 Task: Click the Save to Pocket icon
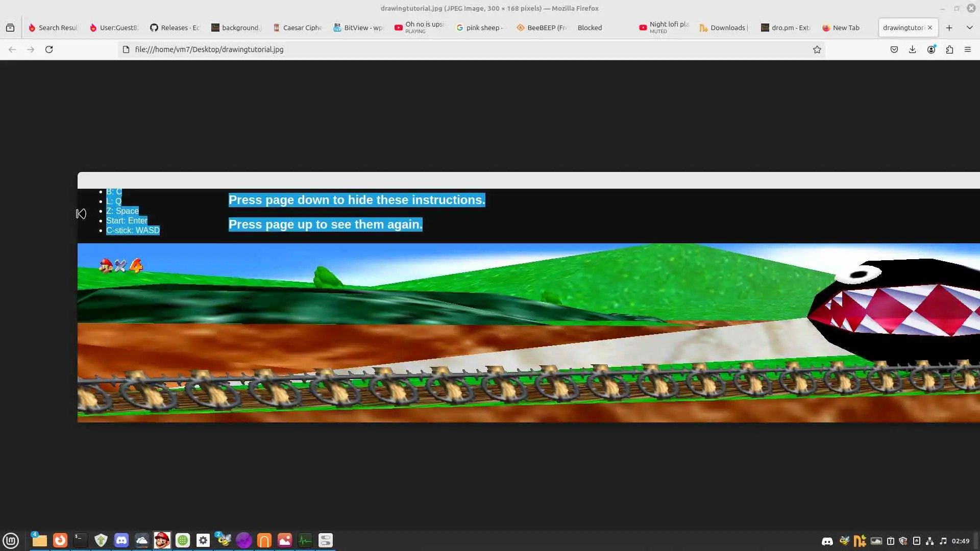[x=894, y=49]
